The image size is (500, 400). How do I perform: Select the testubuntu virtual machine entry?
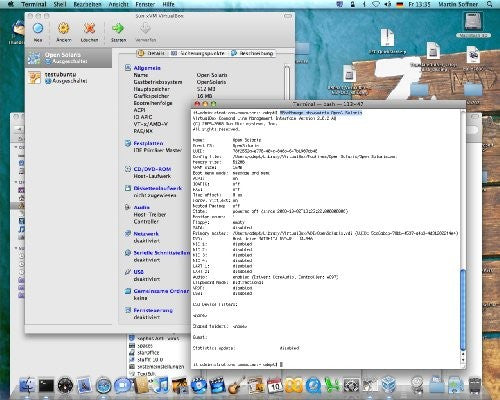click(x=68, y=77)
